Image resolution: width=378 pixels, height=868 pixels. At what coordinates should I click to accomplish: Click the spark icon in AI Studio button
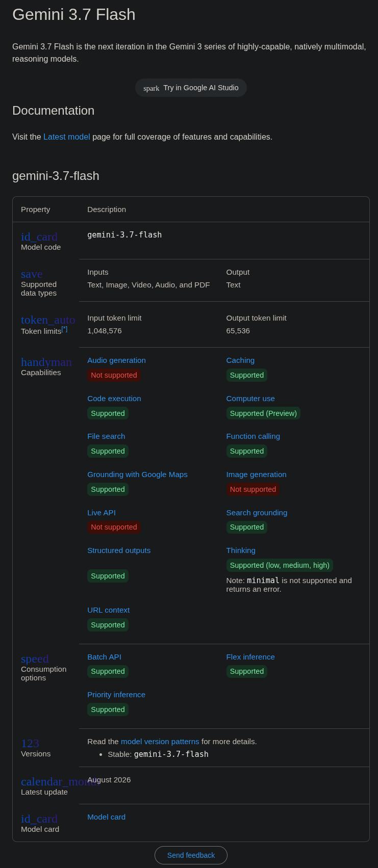coord(152,88)
